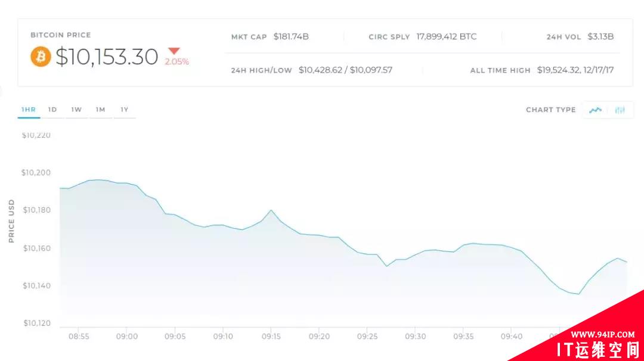Click the 09:15 x-axis time label

(x=271, y=337)
